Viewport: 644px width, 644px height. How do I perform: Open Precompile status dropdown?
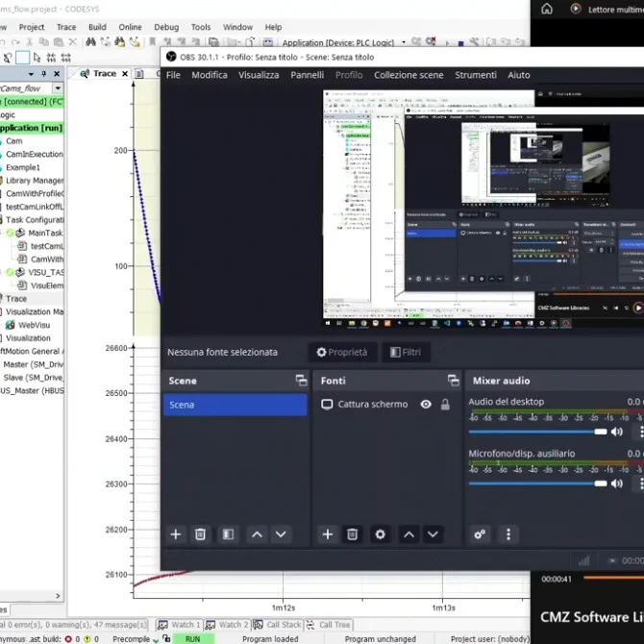[x=156, y=639]
